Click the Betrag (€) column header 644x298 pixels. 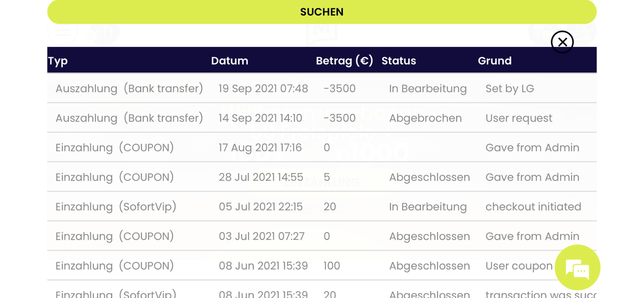(x=344, y=61)
